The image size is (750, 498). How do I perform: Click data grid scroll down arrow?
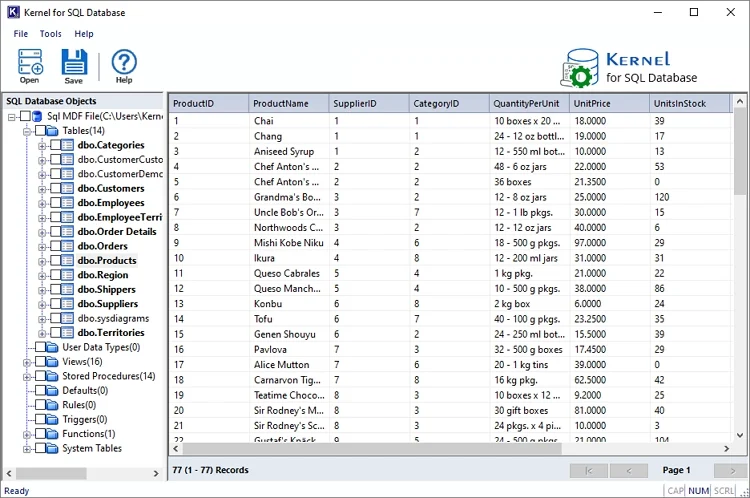pyautogui.click(x=740, y=435)
